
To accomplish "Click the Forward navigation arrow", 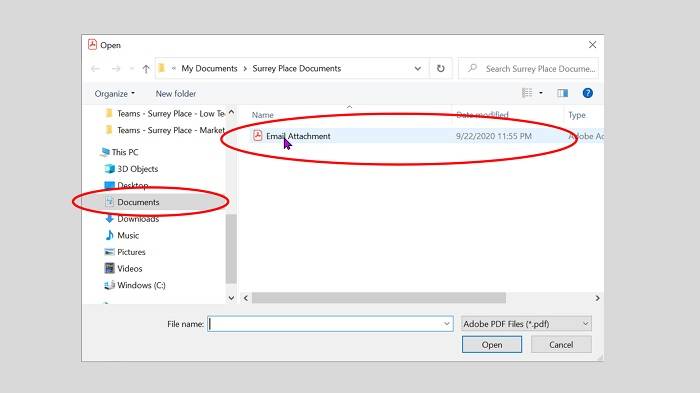I will [x=116, y=69].
